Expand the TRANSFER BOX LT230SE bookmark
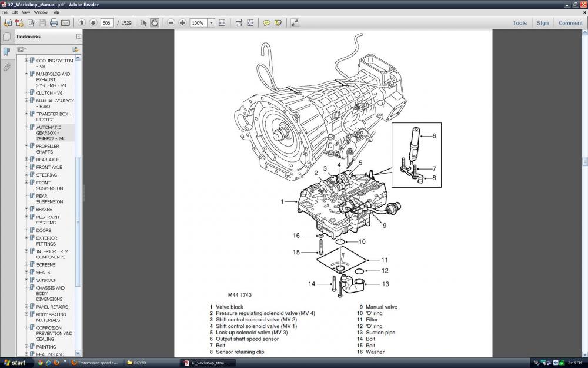The height and width of the screenshot is (368, 588). coord(25,114)
